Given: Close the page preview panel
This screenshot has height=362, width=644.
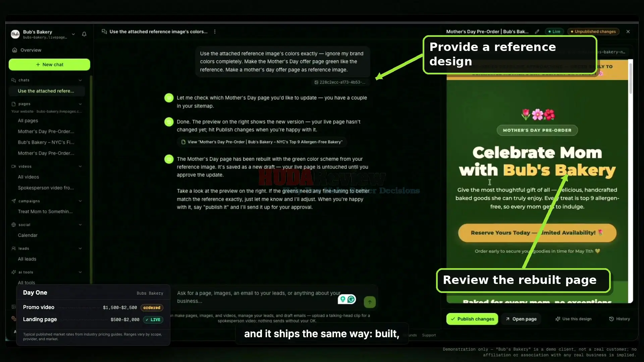Looking at the screenshot, I should click(x=628, y=32).
